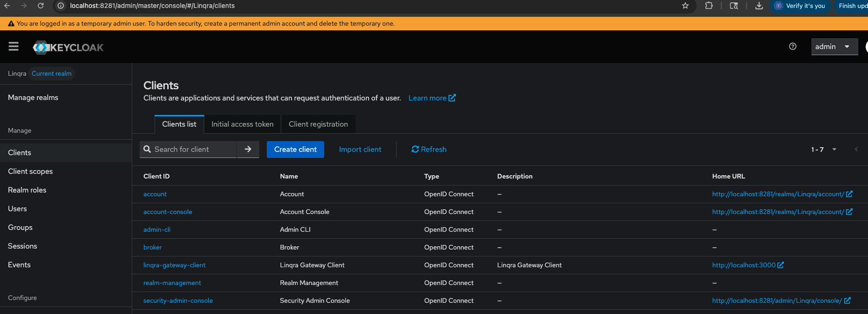The height and width of the screenshot is (314, 868).
Task: Refresh the clients list
Action: click(429, 150)
